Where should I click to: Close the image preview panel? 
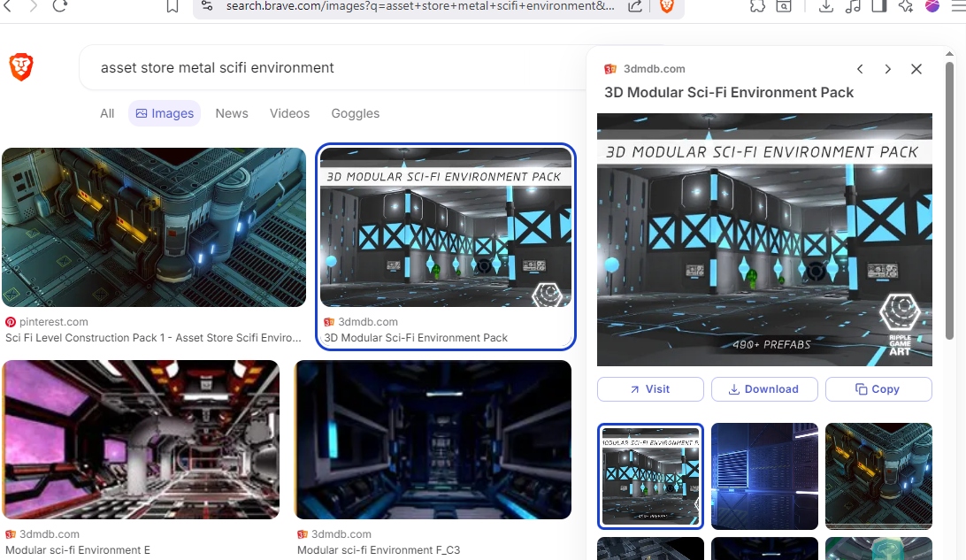(x=916, y=69)
